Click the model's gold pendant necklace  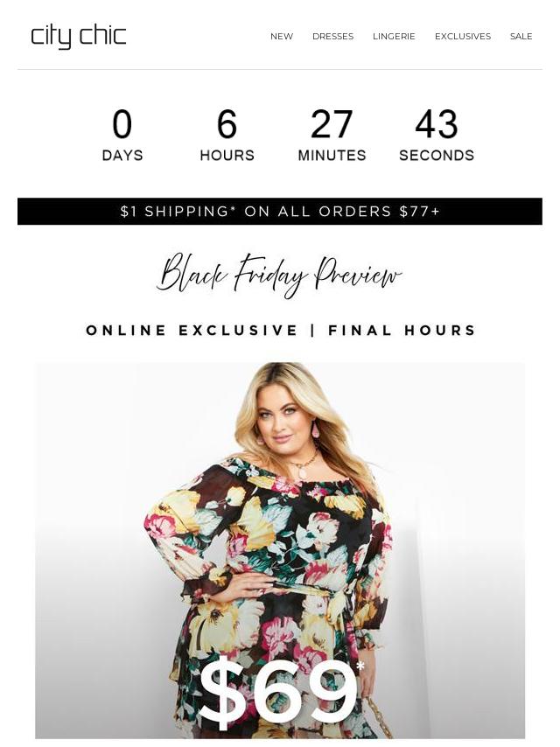tap(303, 467)
